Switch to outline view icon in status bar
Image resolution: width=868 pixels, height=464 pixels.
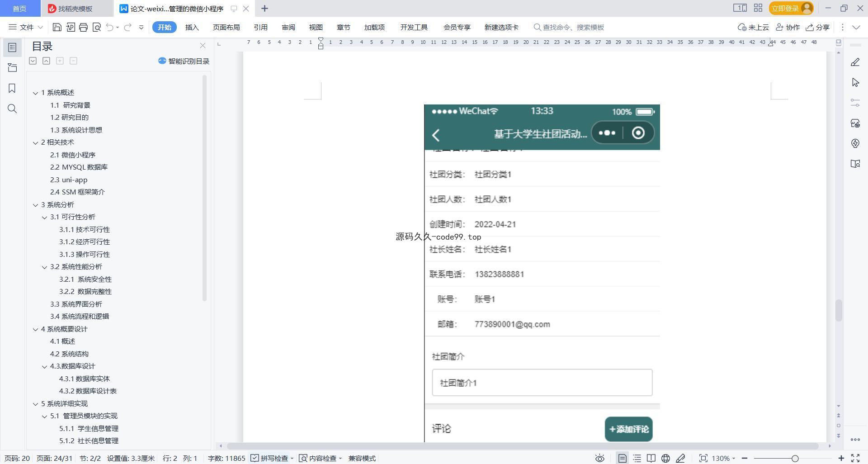[637, 458]
